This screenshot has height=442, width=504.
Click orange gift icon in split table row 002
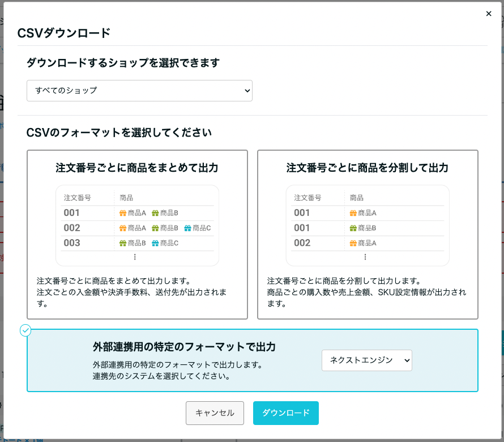coord(353,243)
